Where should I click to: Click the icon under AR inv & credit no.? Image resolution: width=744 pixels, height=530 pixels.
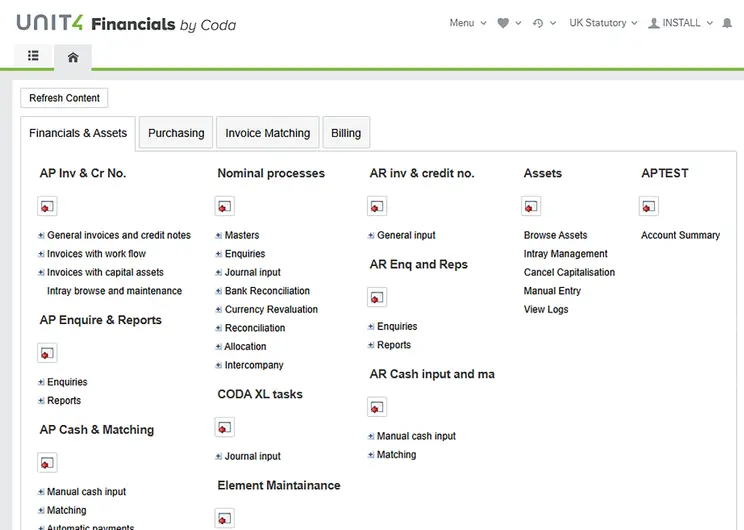[377, 206]
